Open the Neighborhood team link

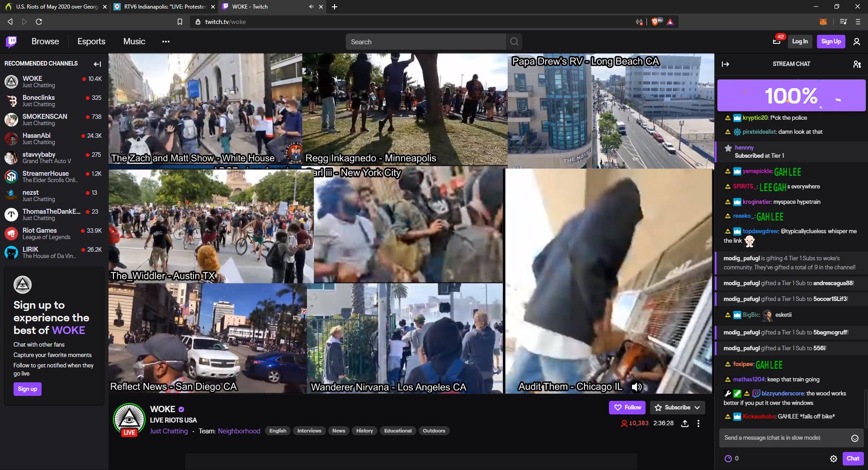(x=239, y=431)
